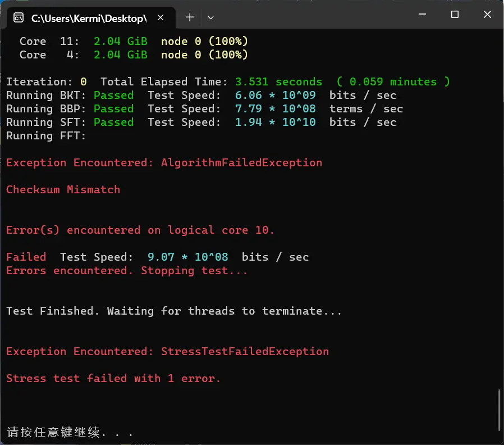Click the Checksum Mismatch message

pos(63,189)
